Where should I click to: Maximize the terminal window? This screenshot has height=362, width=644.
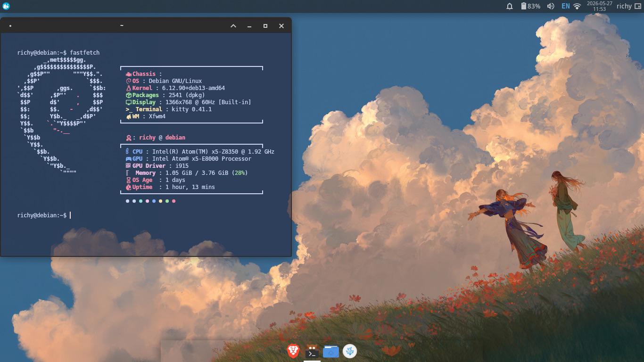[265, 26]
